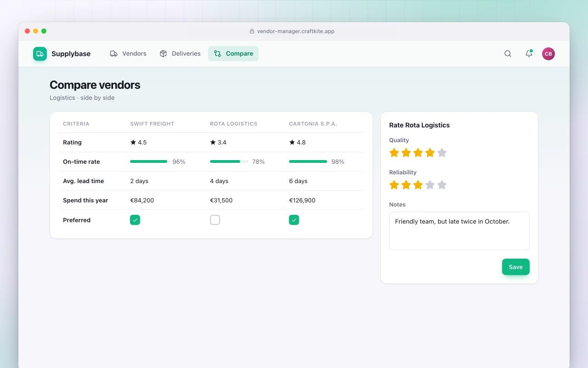The width and height of the screenshot is (588, 368).
Task: Open the search magnifier icon
Action: tap(508, 54)
